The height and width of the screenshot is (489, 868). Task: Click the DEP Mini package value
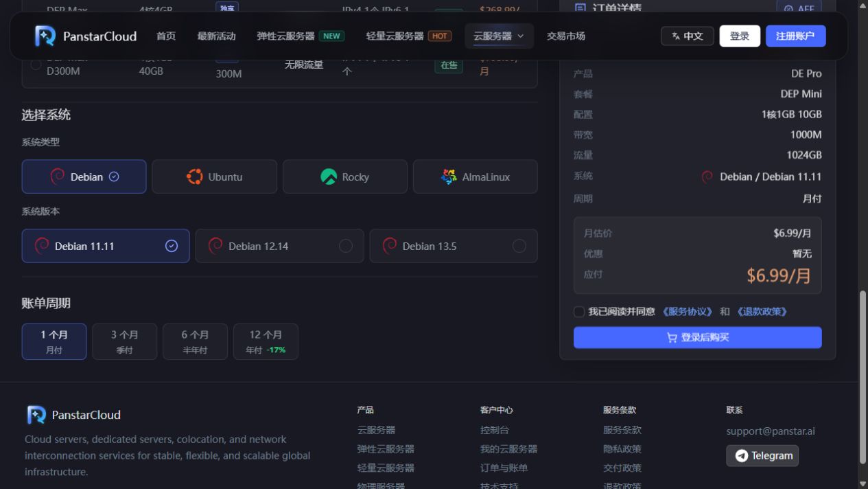click(801, 94)
